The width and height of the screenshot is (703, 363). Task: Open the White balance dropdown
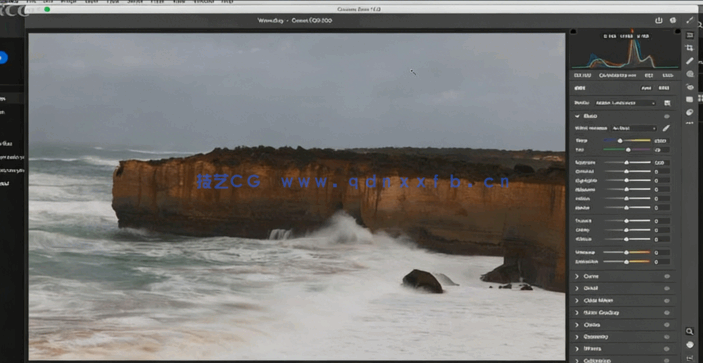[635, 128]
